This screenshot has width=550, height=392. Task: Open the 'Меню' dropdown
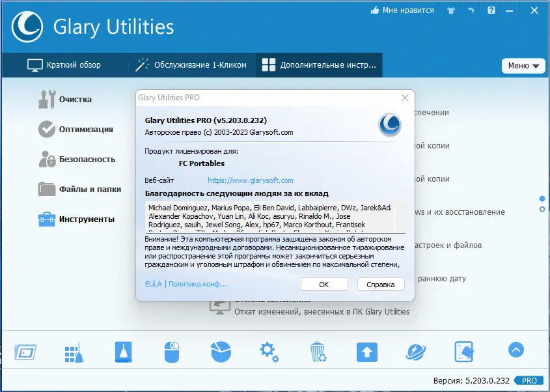[x=523, y=66]
